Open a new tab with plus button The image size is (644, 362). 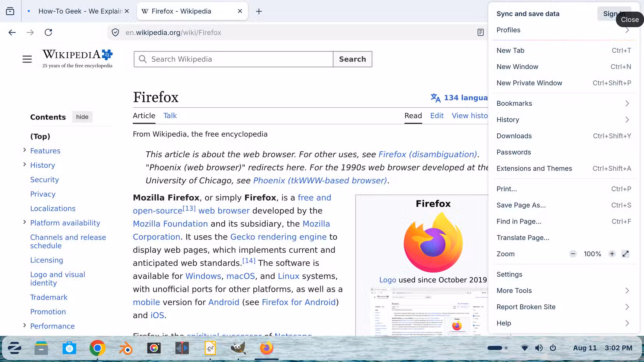click(259, 11)
